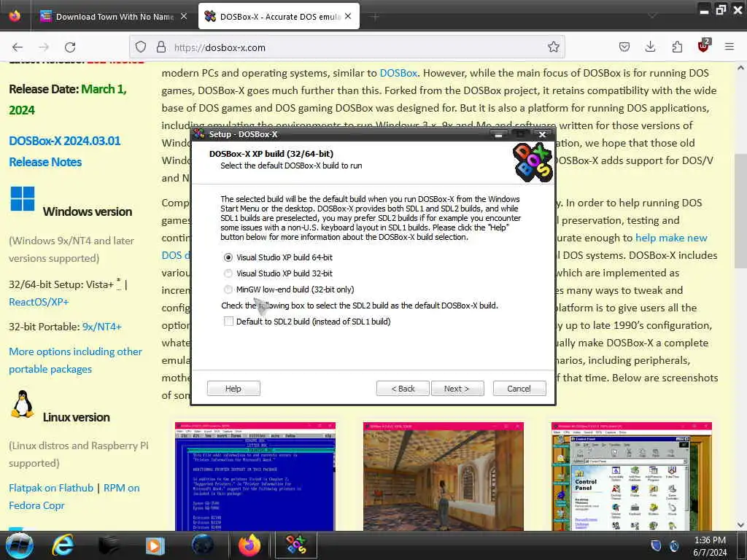This screenshot has width=747, height=560.
Task: Click the Linux penguin icon
Action: [x=23, y=404]
